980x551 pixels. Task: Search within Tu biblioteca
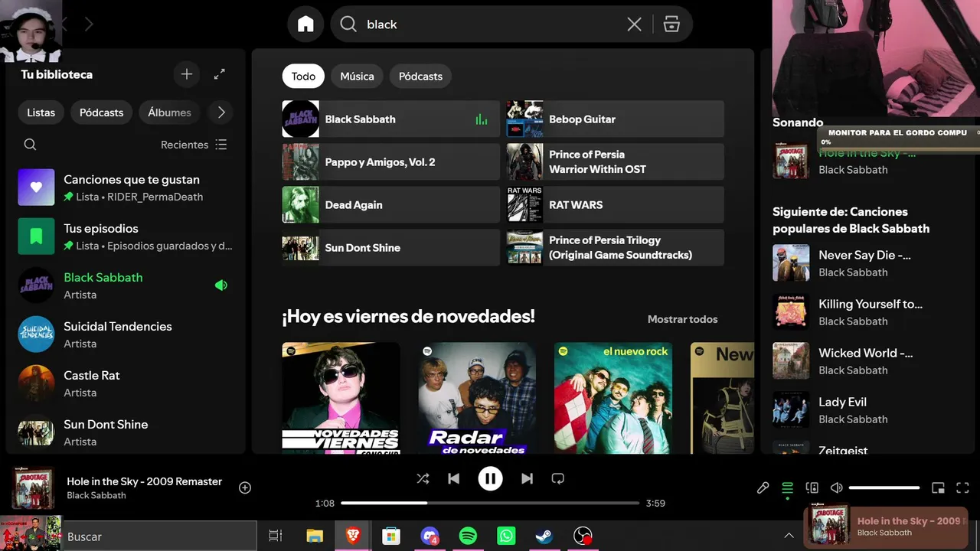pos(30,145)
